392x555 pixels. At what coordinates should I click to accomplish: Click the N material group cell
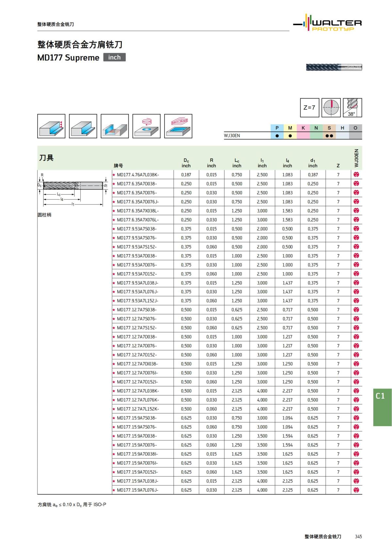click(316, 128)
